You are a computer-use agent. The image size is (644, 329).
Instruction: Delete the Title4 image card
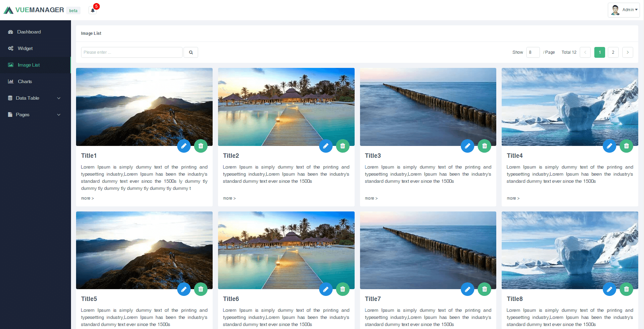(x=626, y=146)
